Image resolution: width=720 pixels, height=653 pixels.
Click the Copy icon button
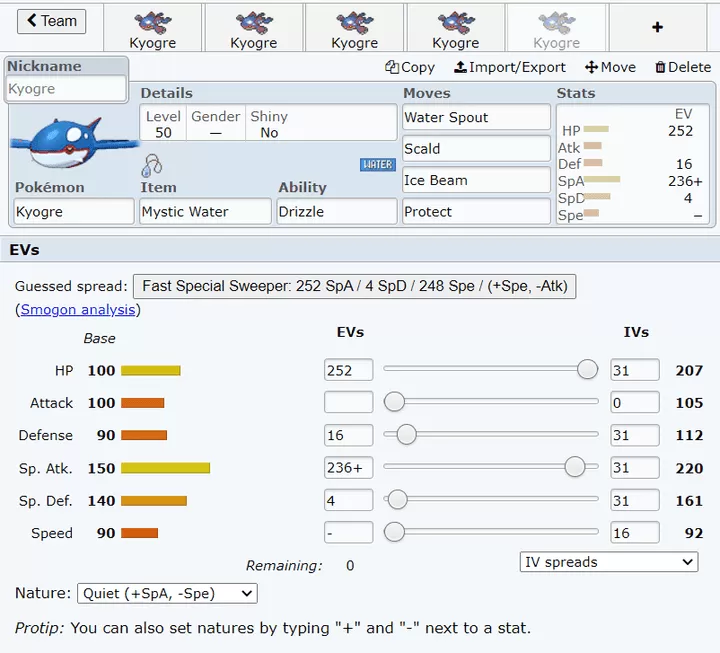[x=410, y=68]
